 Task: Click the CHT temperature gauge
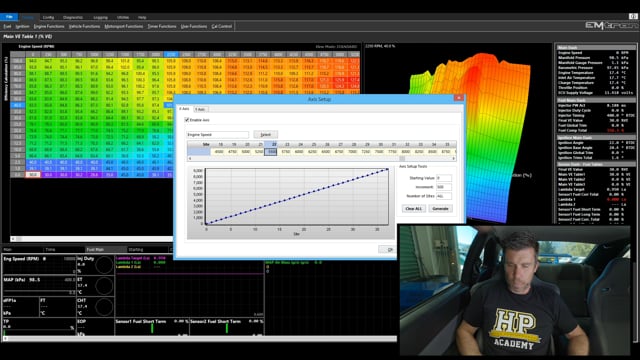pyautogui.click(x=104, y=307)
